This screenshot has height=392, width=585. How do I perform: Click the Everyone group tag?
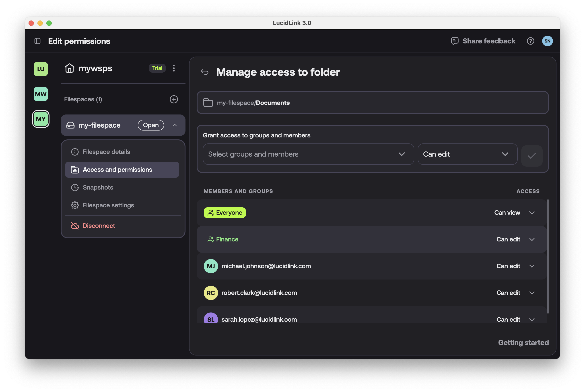tap(225, 213)
